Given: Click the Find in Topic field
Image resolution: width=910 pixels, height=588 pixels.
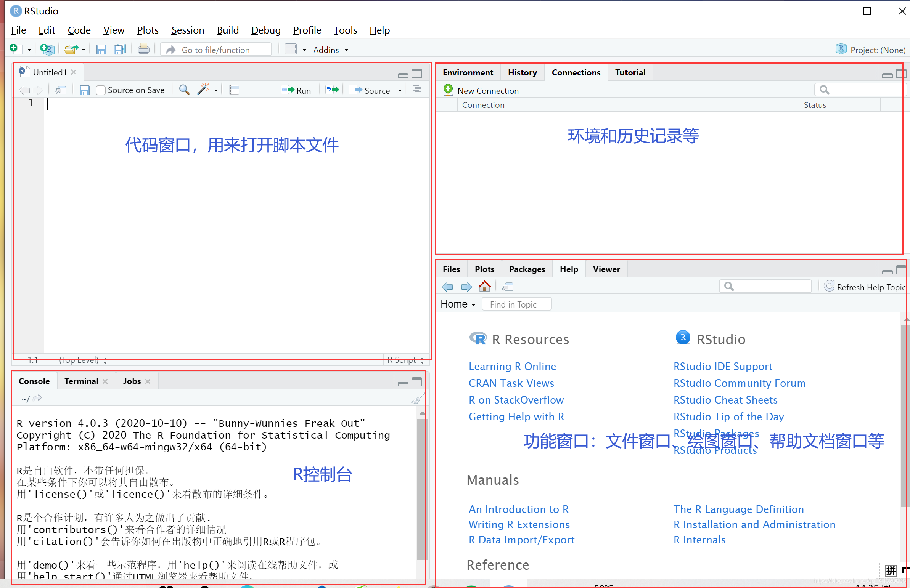Looking at the screenshot, I should [x=516, y=304].
